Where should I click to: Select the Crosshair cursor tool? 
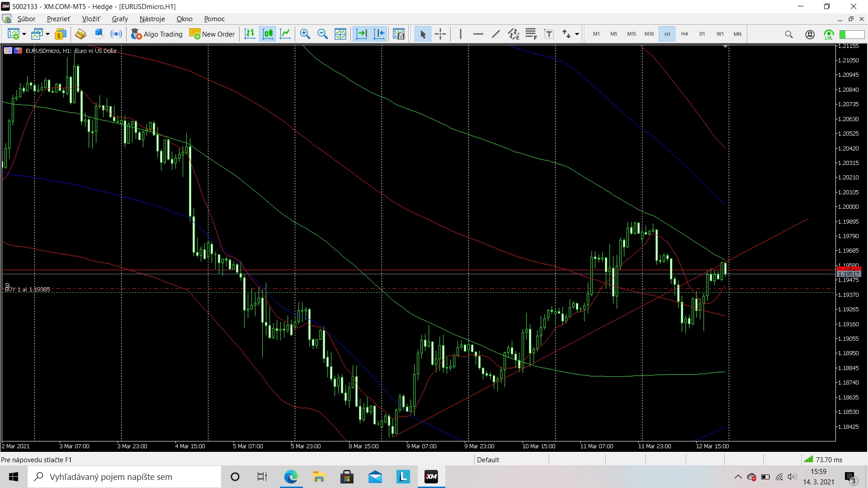tap(440, 34)
